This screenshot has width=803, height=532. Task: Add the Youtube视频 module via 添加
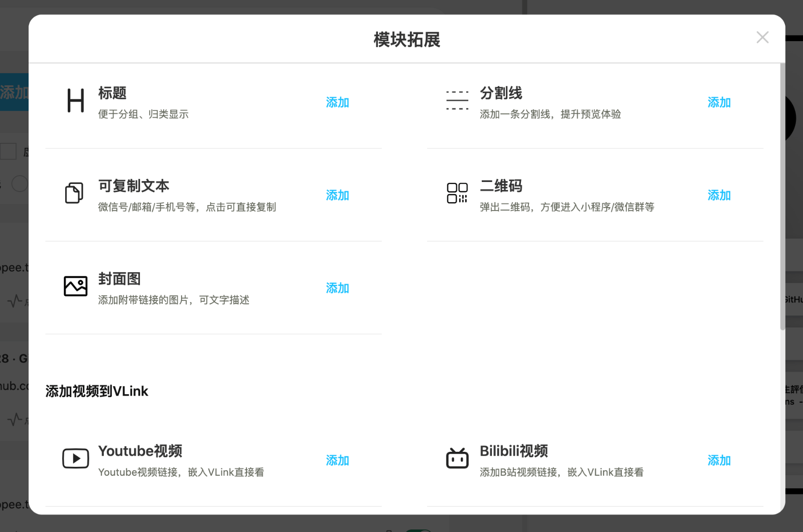pyautogui.click(x=337, y=460)
